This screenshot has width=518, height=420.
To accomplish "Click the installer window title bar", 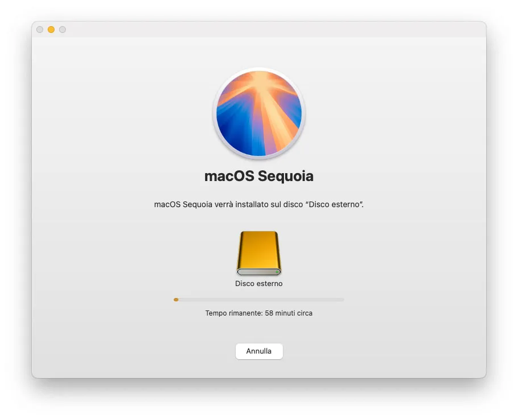I will (259, 29).
